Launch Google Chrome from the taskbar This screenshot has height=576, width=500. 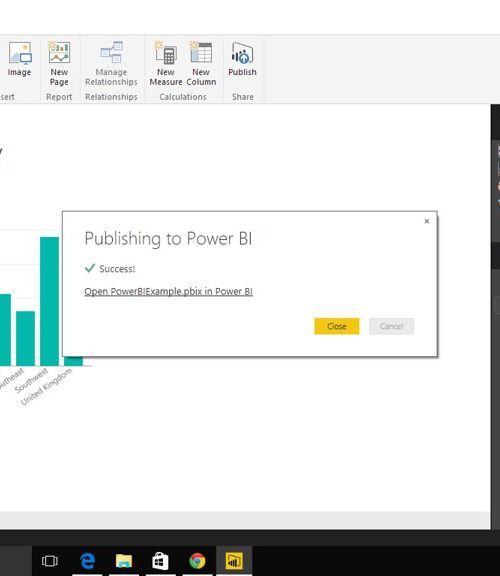[x=197, y=561]
